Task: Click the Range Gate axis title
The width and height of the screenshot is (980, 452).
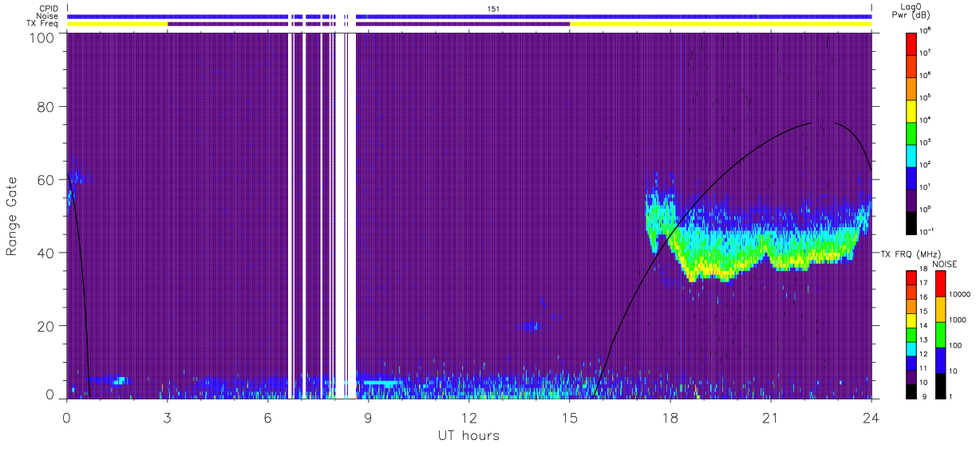Action: coord(12,215)
